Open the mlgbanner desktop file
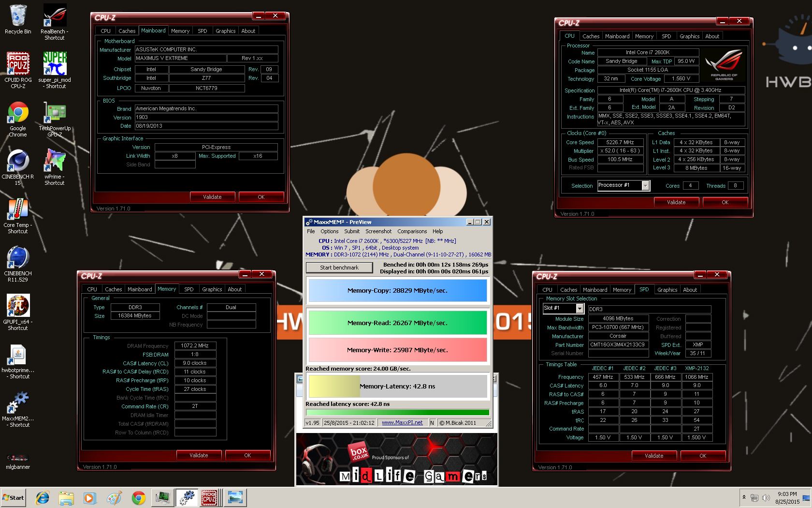Viewport: 812px width, 508px height. [x=18, y=460]
